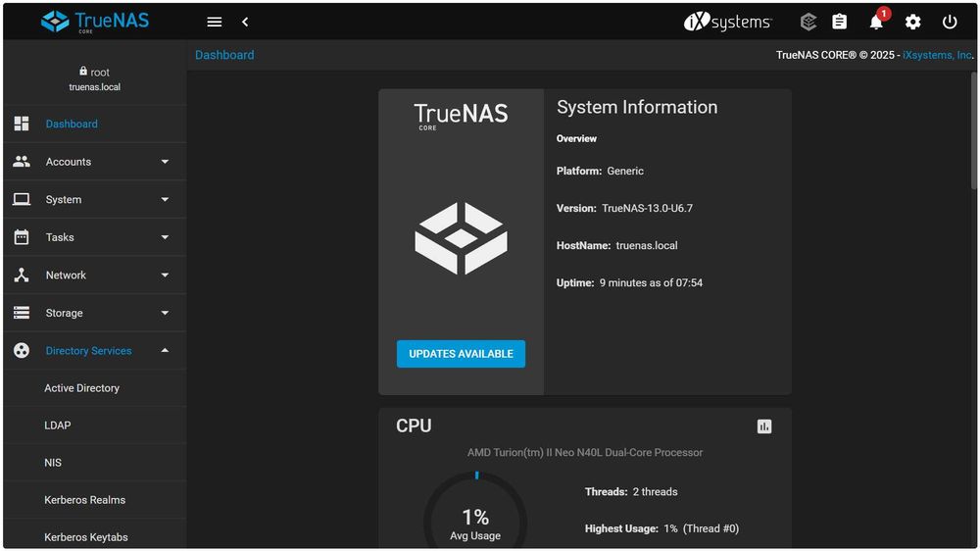This screenshot has height=551, width=980.
Task: Open the alerts bell icon
Action: click(x=875, y=23)
